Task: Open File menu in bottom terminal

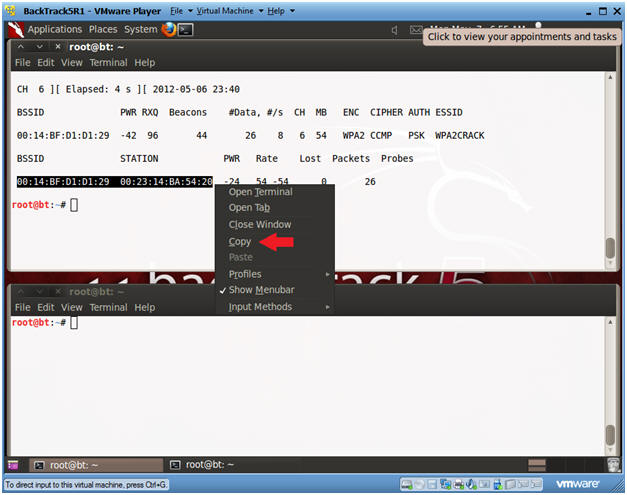Action: click(x=22, y=307)
